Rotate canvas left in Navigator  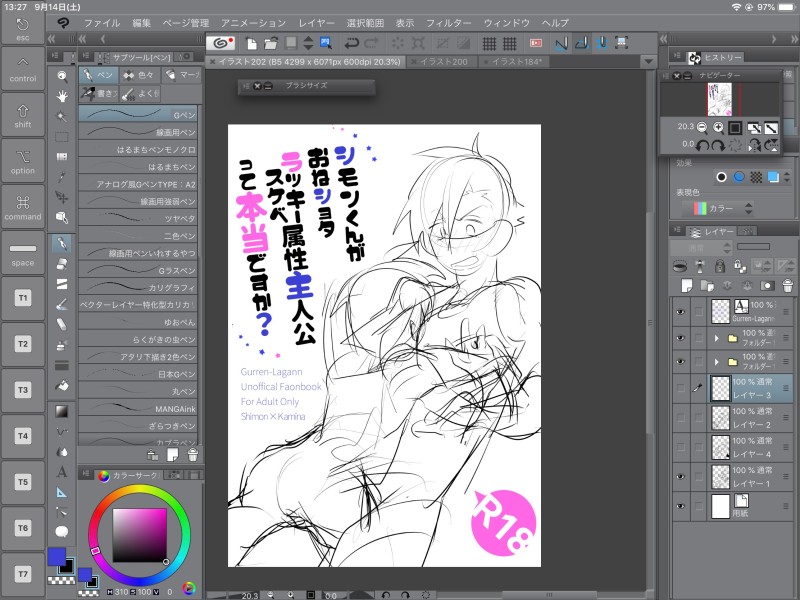703,145
